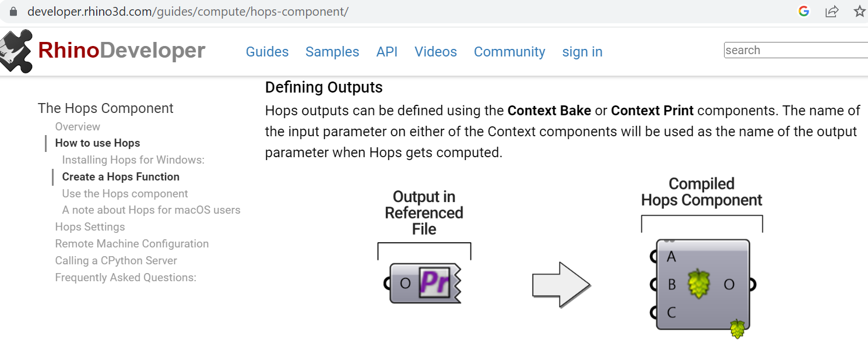Click sign in
Viewport: 868px width, 347px height.
582,52
